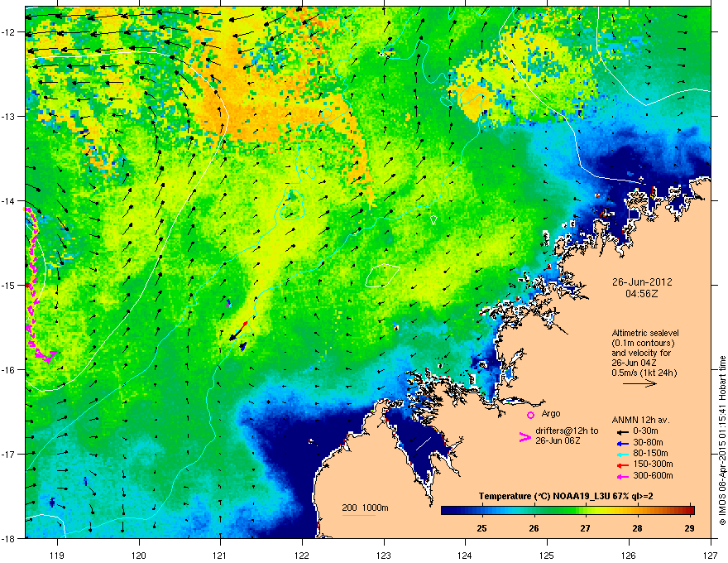Screen dimensions: 728x563
Task: Click the vertical IMOS copyright timestamp text
Action: (722, 440)
